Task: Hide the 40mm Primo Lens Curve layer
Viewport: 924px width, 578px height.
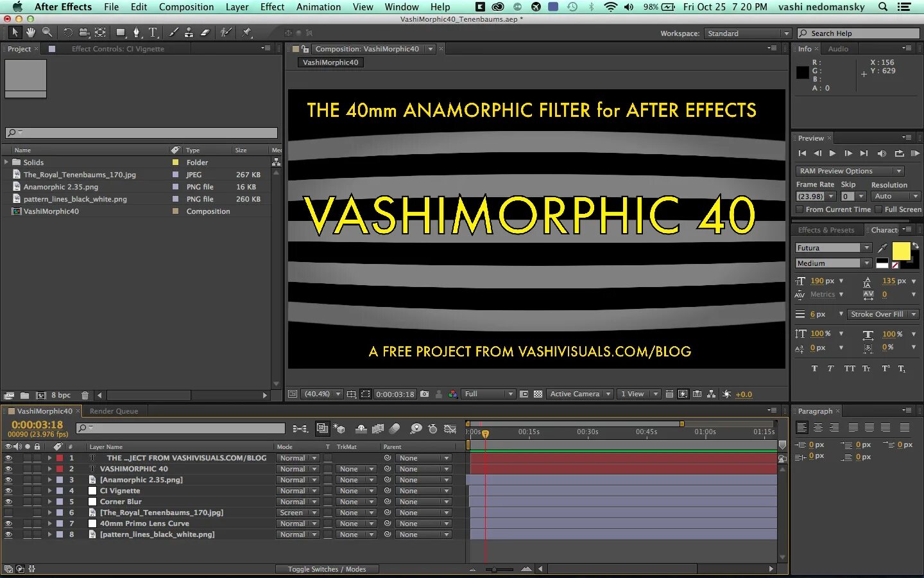Action: 8,523
